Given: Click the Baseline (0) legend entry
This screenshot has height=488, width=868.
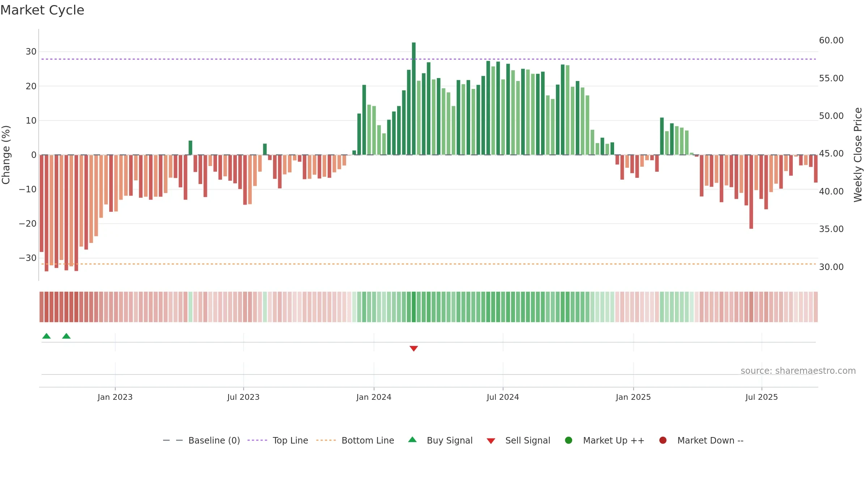Looking at the screenshot, I should coord(201,440).
